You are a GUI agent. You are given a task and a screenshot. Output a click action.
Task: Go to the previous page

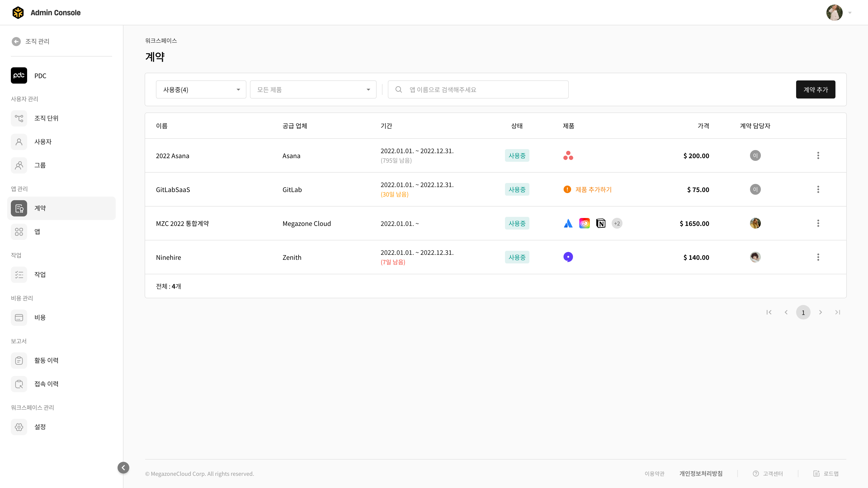tap(786, 312)
